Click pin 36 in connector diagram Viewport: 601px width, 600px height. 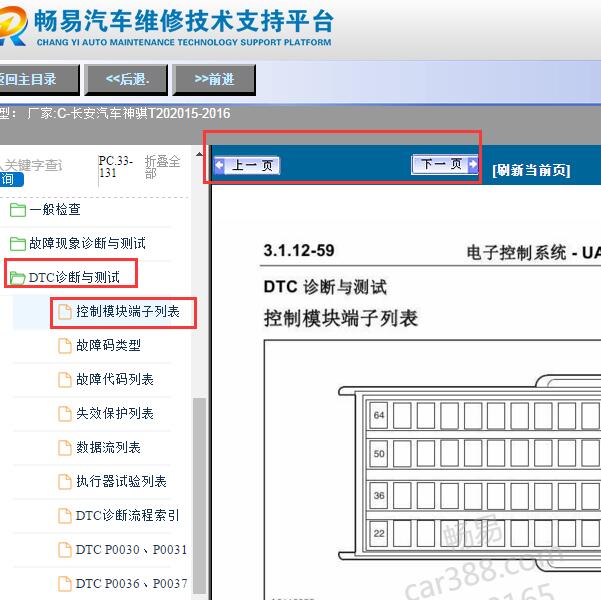(x=379, y=495)
